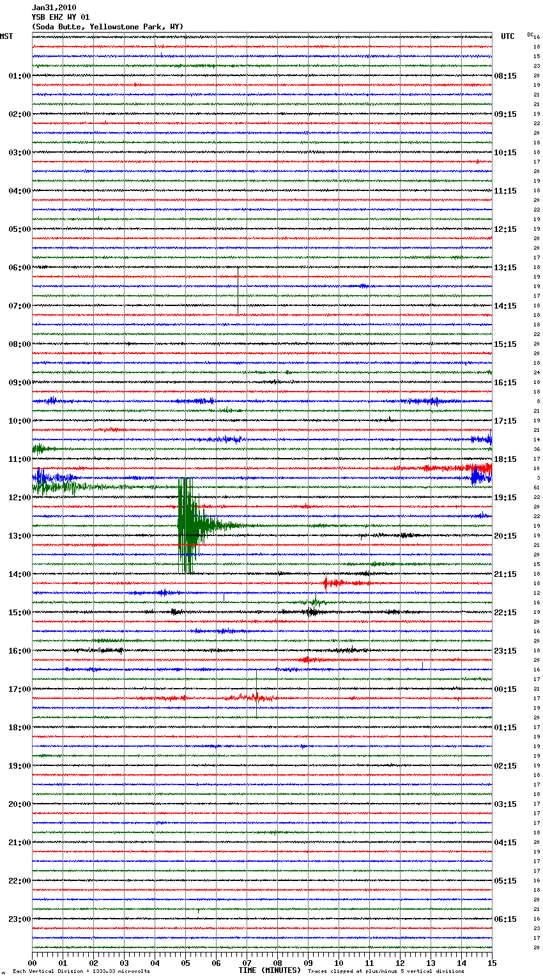Click the 02:15 UTC time label
The image size is (543, 980).
tap(505, 766)
